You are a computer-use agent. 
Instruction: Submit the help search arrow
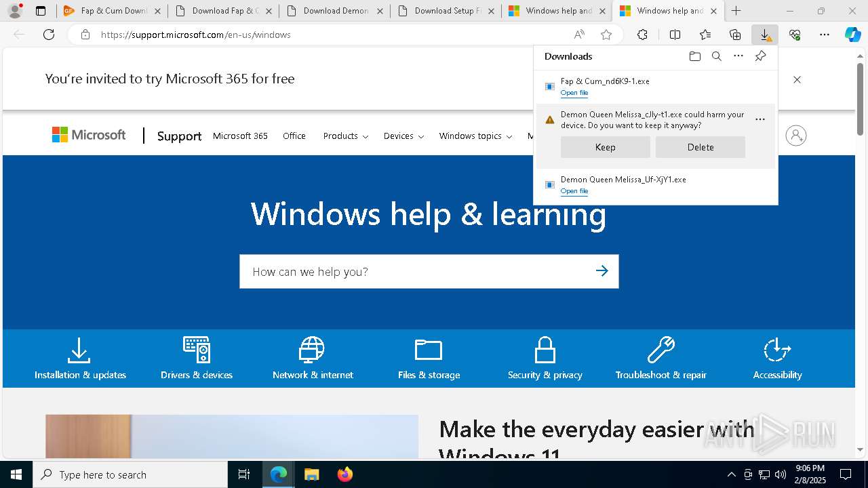click(602, 271)
